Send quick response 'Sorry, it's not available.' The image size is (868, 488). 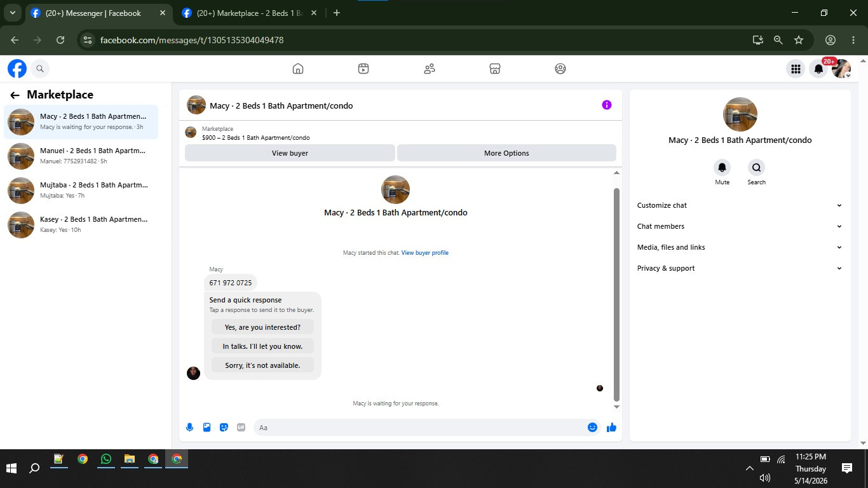point(262,365)
